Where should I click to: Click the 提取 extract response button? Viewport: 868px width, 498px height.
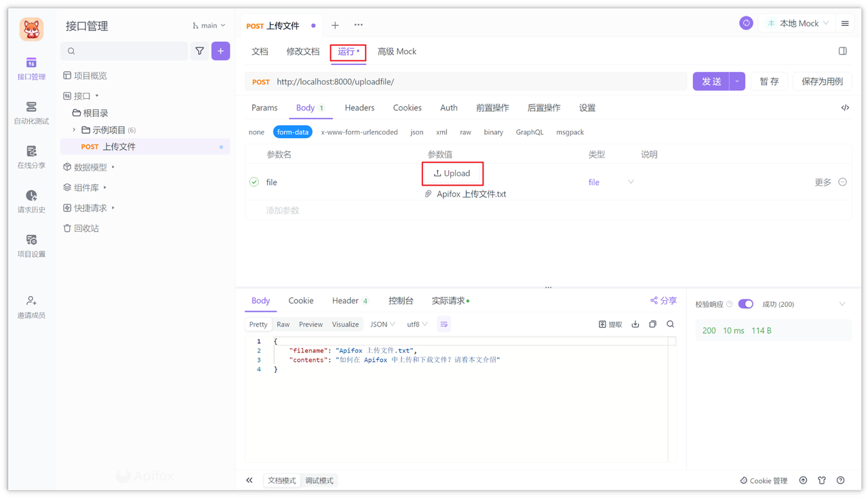[x=610, y=325]
